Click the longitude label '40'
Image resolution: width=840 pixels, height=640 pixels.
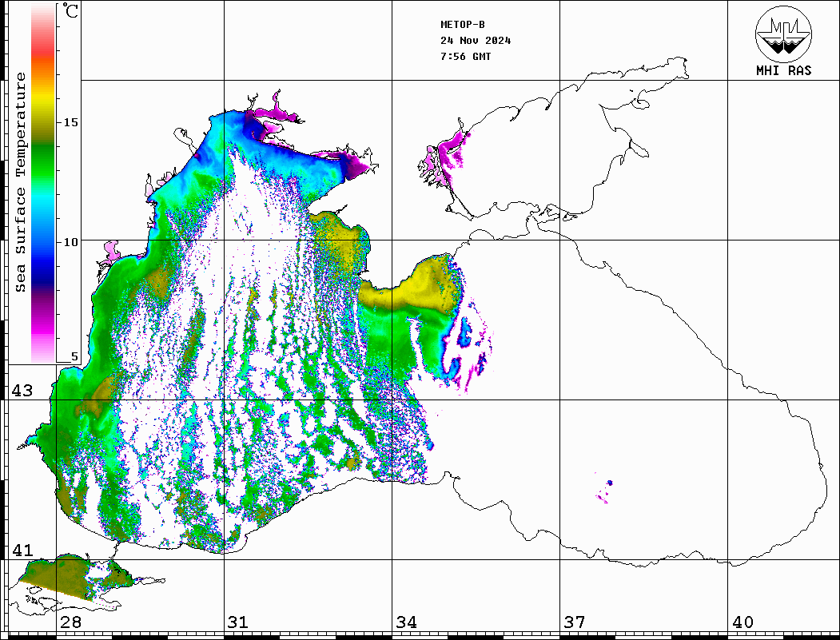742,622
